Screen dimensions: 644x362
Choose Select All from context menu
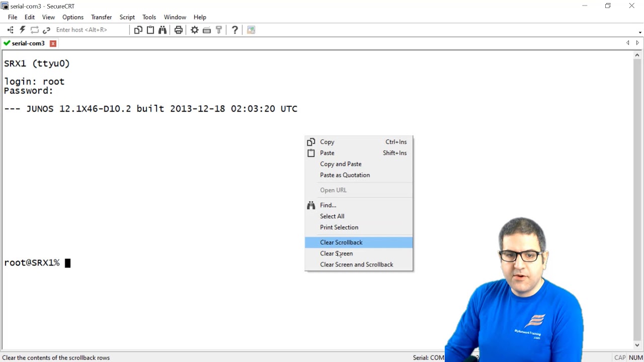click(x=359, y=216)
